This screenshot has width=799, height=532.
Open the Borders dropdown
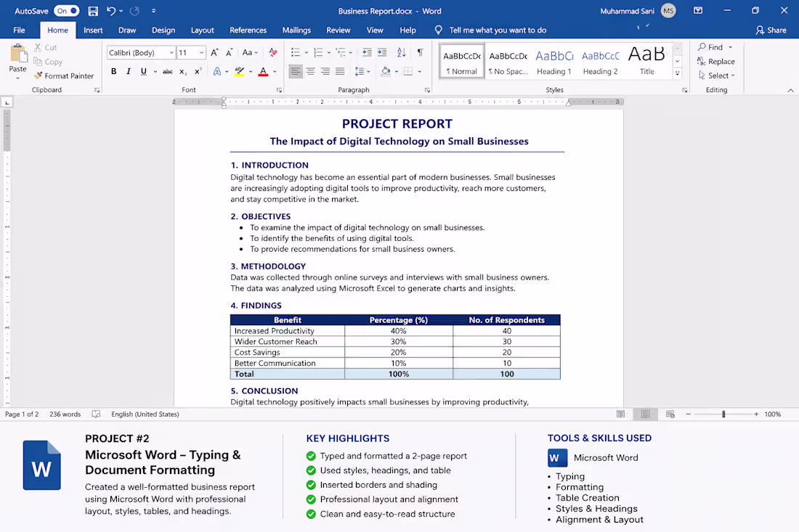pos(420,72)
